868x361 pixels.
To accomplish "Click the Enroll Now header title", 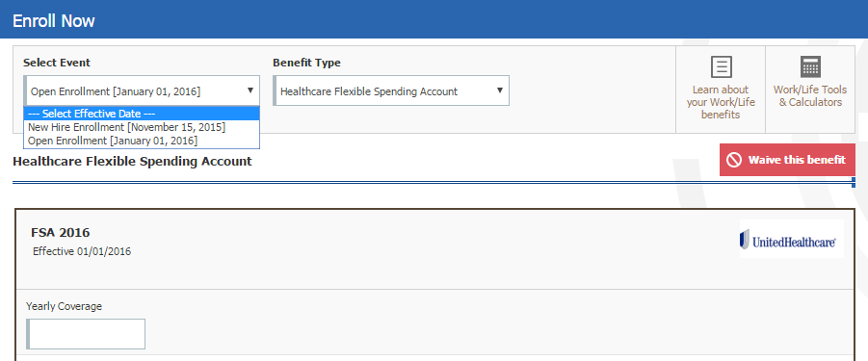I will coord(54,21).
